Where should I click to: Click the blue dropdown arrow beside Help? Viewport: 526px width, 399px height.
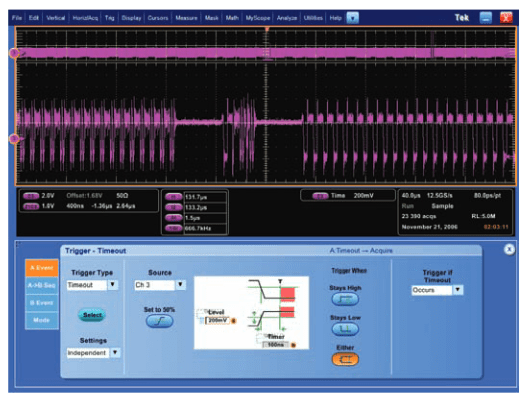352,18
